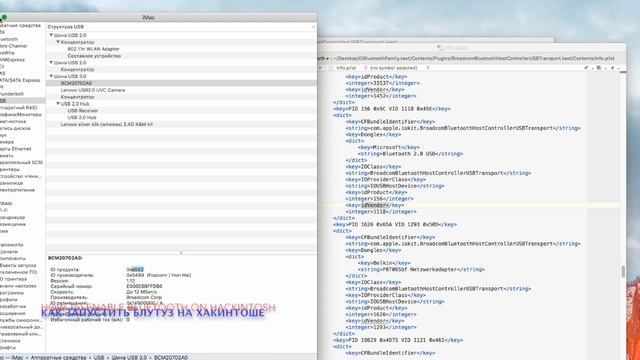Click the <integer>1118</integer> line in editor
The width and height of the screenshot is (640, 360).
(x=381, y=212)
